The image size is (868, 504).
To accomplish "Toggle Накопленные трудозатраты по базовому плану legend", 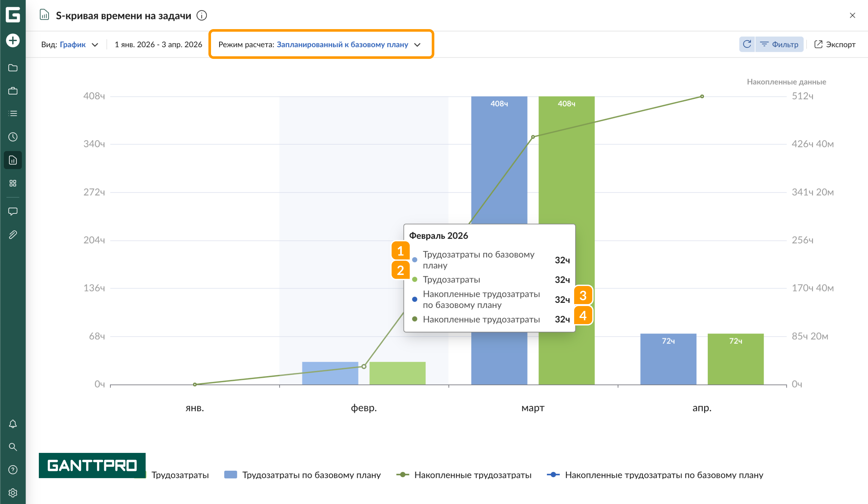I will [x=655, y=475].
